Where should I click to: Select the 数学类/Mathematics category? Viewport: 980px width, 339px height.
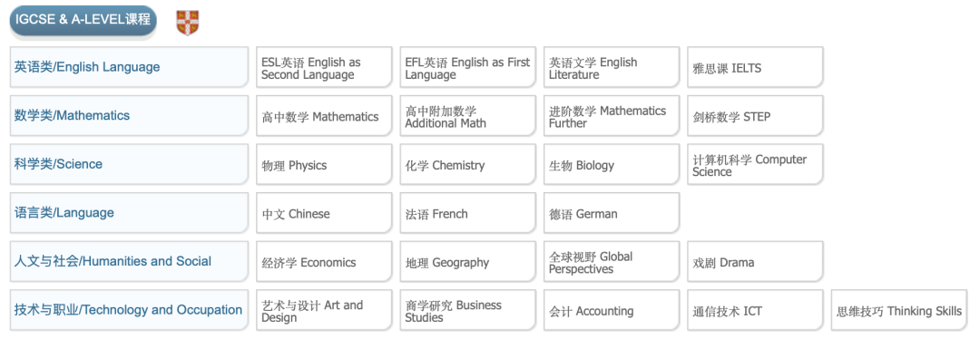[x=129, y=116]
